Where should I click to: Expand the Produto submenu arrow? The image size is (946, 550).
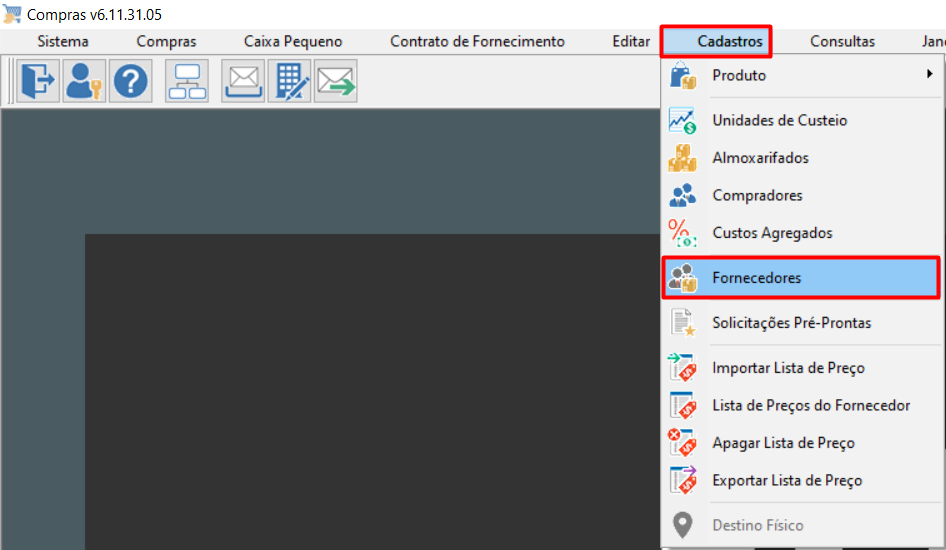[930, 74]
